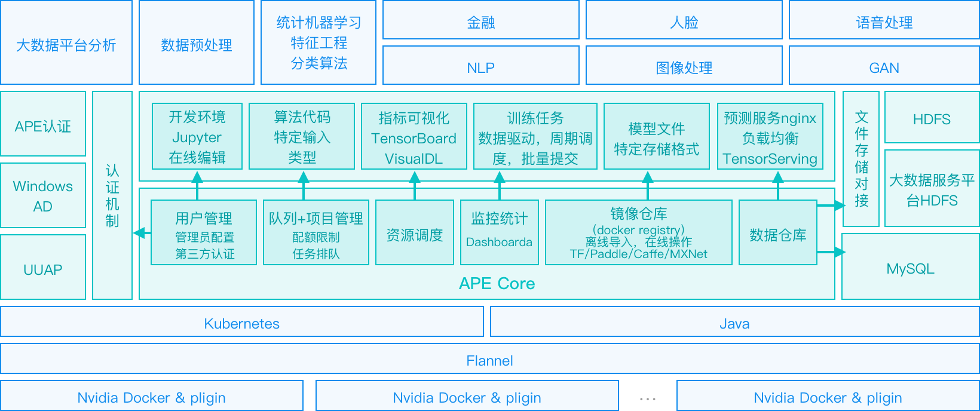
Task: Select the middle Nvidia Docker & pligin bar
Action: [x=467, y=395]
